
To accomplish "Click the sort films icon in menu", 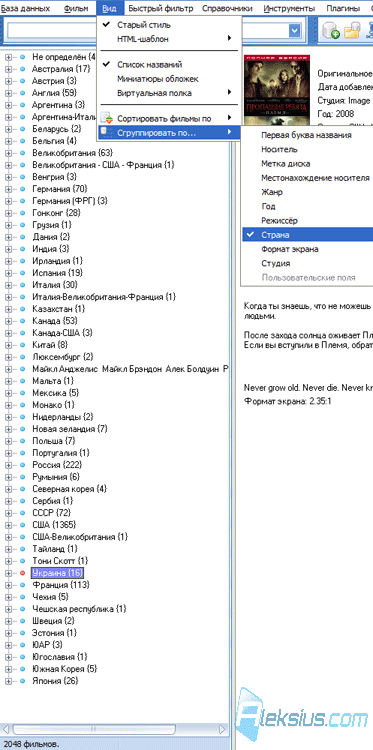I will click(108, 118).
